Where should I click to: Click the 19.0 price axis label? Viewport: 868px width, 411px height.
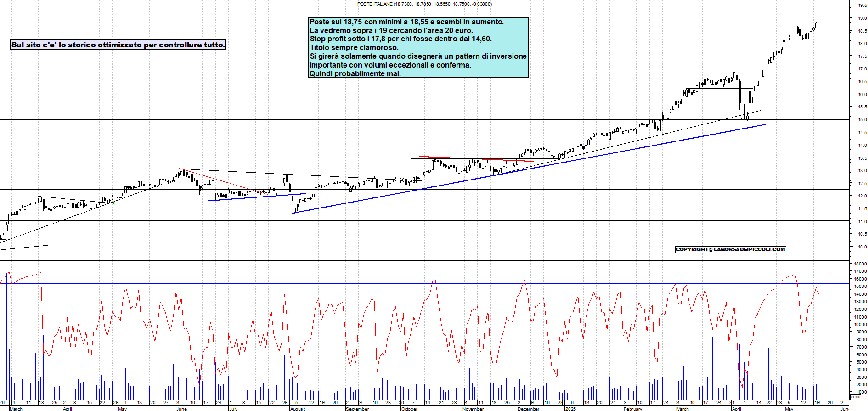click(862, 18)
